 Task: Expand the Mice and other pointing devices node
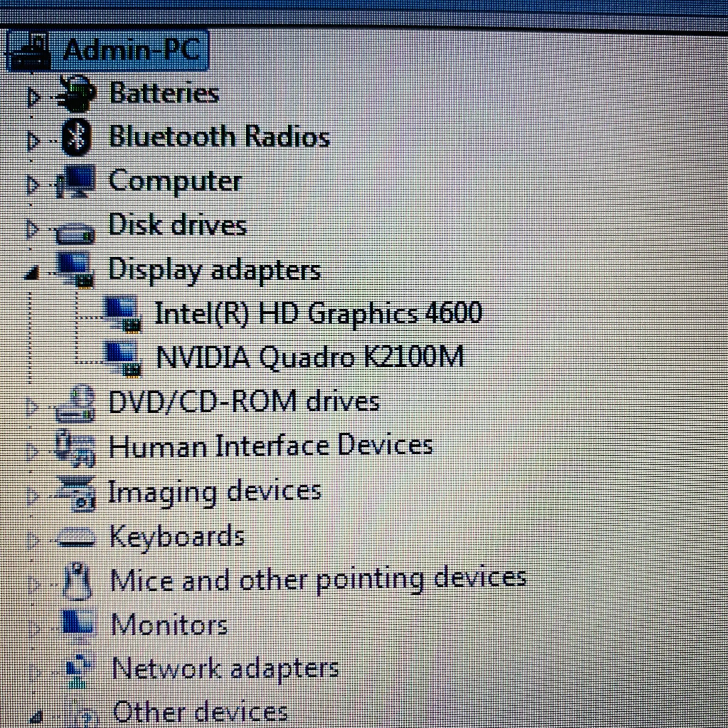34,585
